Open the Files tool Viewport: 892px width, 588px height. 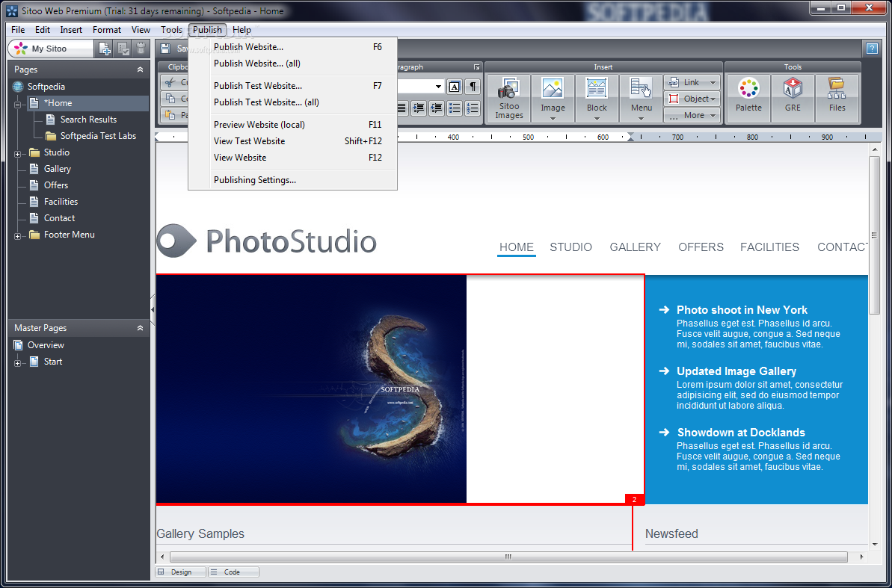point(837,99)
